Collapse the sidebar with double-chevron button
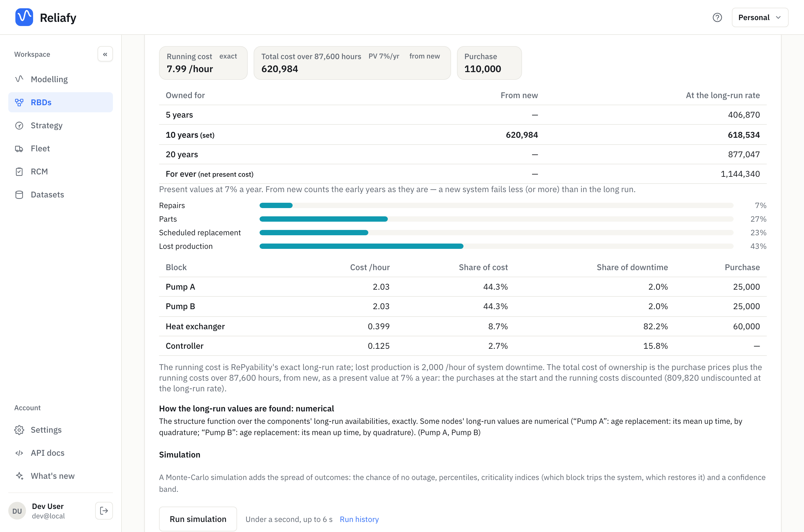804x532 pixels. pyautogui.click(x=105, y=54)
